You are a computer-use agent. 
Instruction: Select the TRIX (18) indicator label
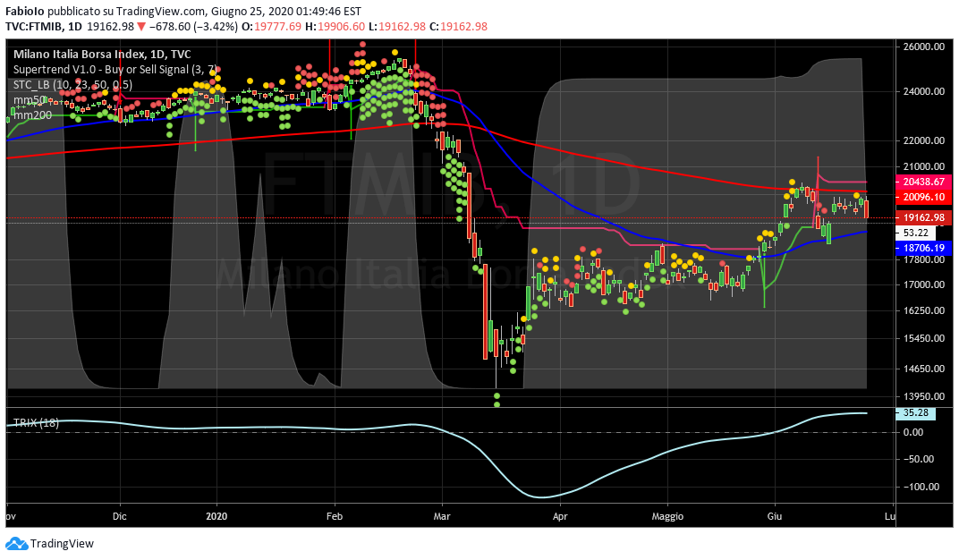click(x=36, y=422)
